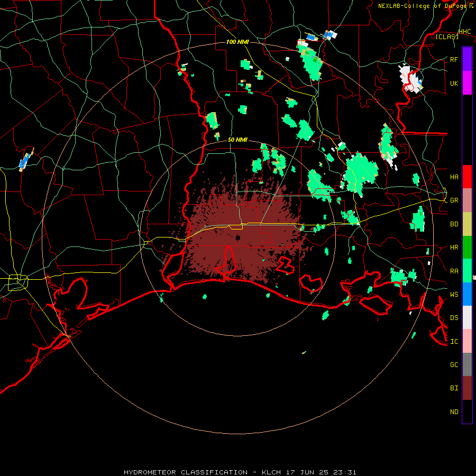This screenshot has width=476, height=476.
Task: Click the KLCH station identifier in footer
Action: (272, 472)
